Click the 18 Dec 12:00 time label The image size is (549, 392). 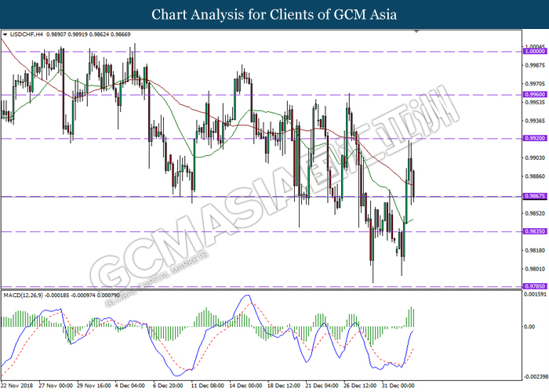point(284,386)
